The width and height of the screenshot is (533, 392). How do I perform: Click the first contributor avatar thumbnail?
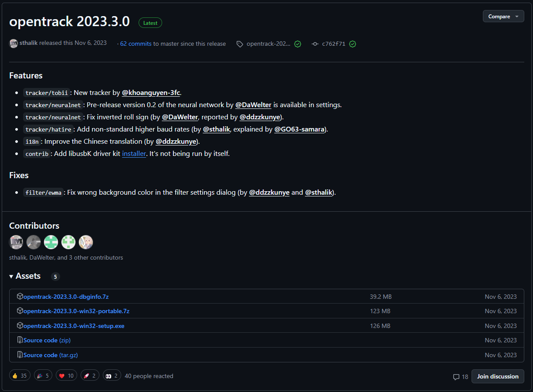click(x=16, y=242)
